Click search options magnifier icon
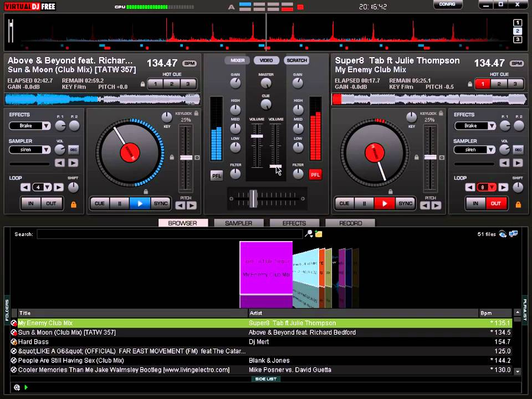The width and height of the screenshot is (532, 399). [x=309, y=233]
